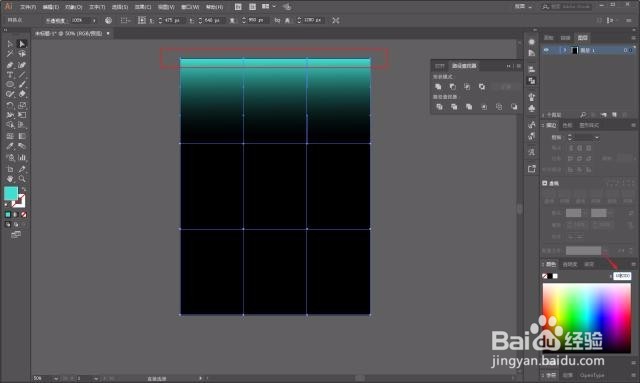Click Outline in the Pathfinder panel

(499, 107)
